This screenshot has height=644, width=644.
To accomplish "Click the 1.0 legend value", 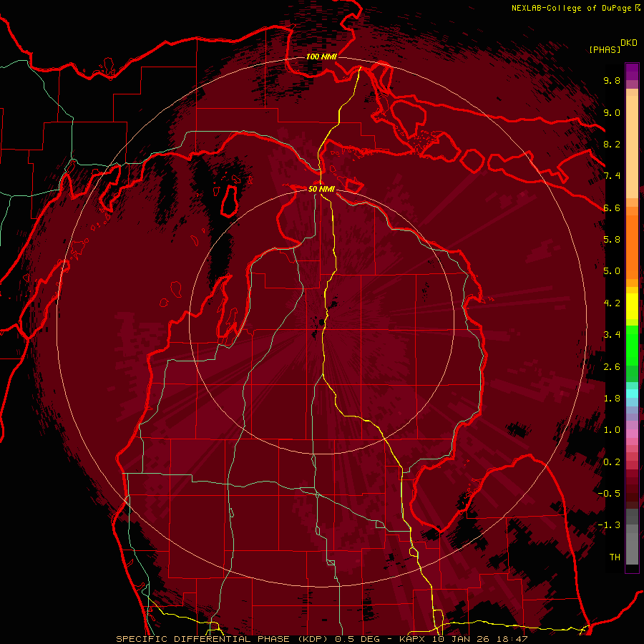I will click(612, 430).
